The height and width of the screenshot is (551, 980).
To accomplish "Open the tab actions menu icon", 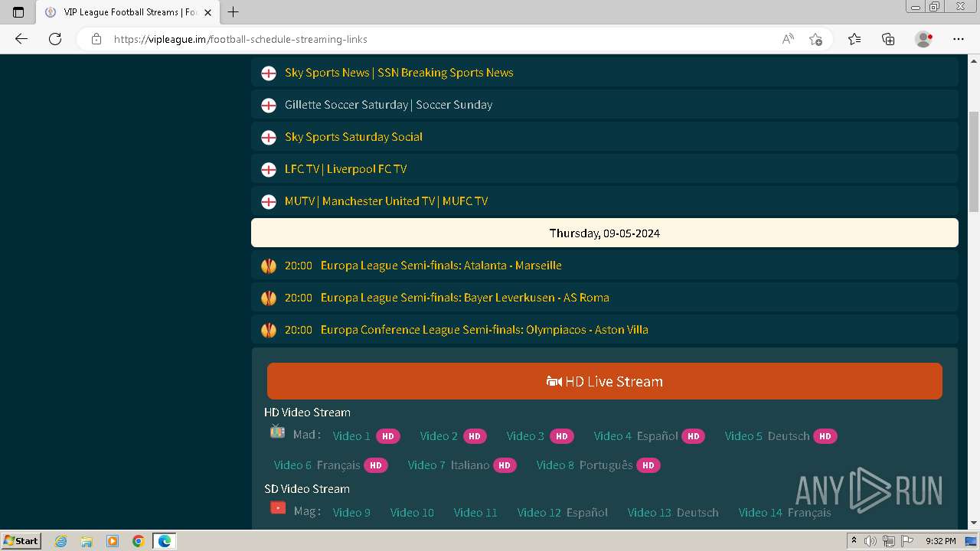I will (x=18, y=12).
